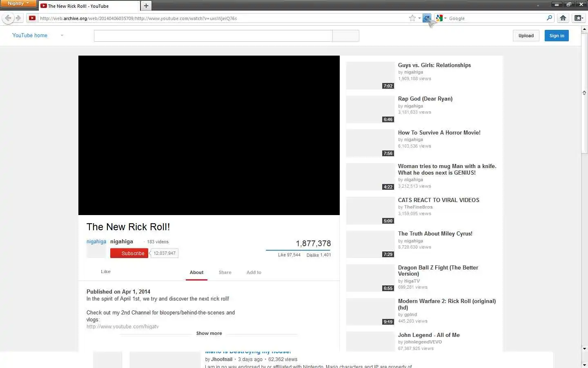Open the 4:22 duration video thumbnail
Screen dimensions: 588x368
click(370, 177)
